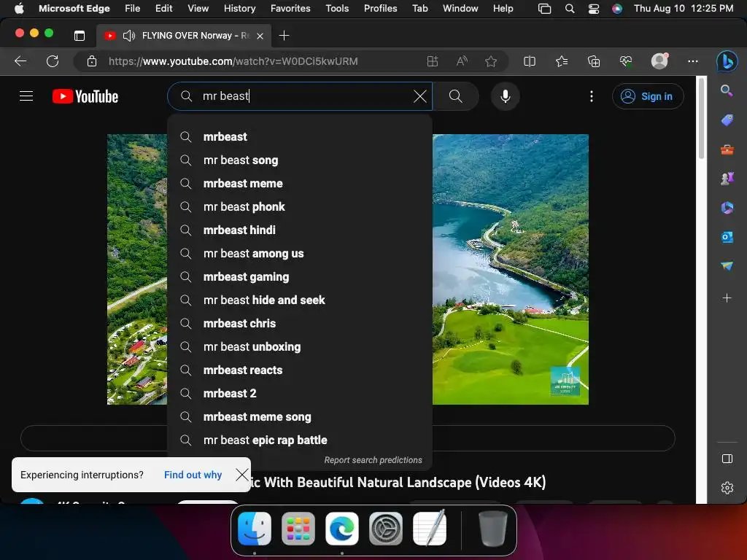Image resolution: width=747 pixels, height=560 pixels.
Task: Open Bing Chat sidebar button
Action: point(727,61)
